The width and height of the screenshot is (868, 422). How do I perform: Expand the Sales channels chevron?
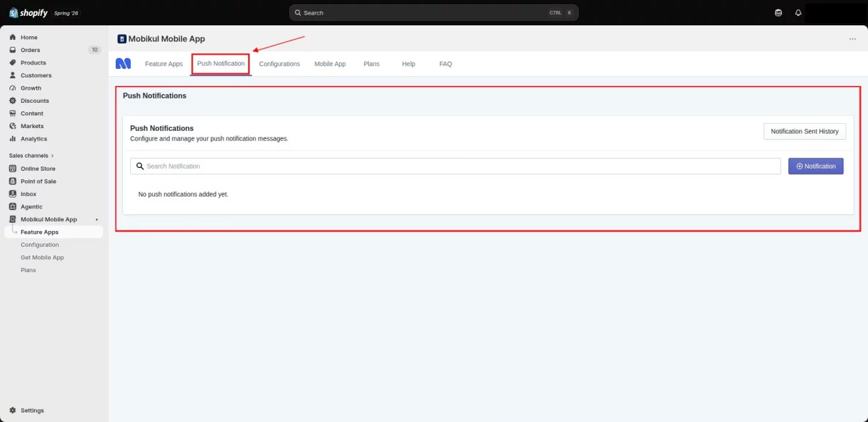click(x=52, y=156)
